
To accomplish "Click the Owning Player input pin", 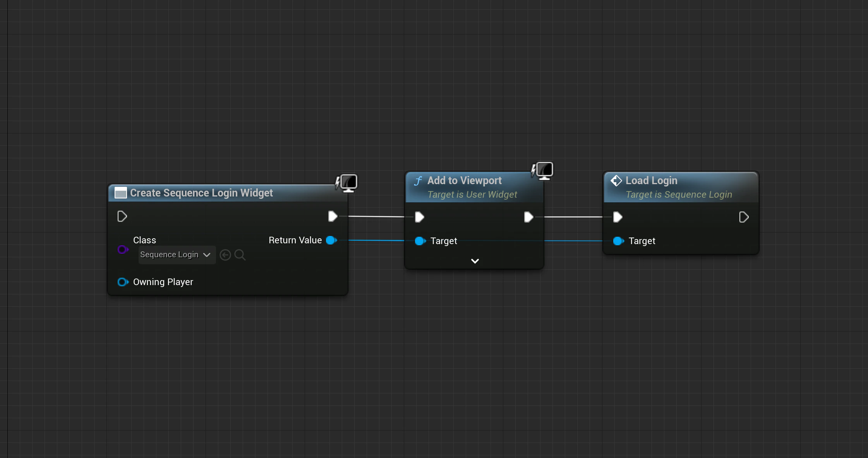I will 123,282.
